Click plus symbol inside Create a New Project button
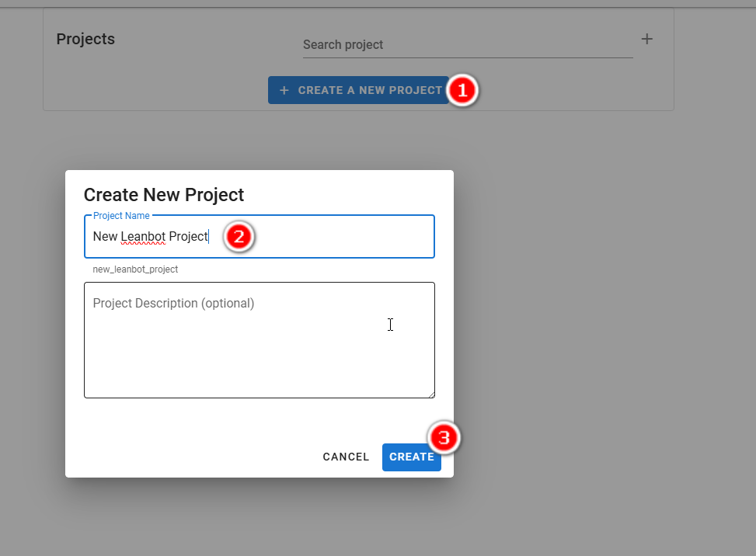Screen dimensions: 756x556 [284, 90]
